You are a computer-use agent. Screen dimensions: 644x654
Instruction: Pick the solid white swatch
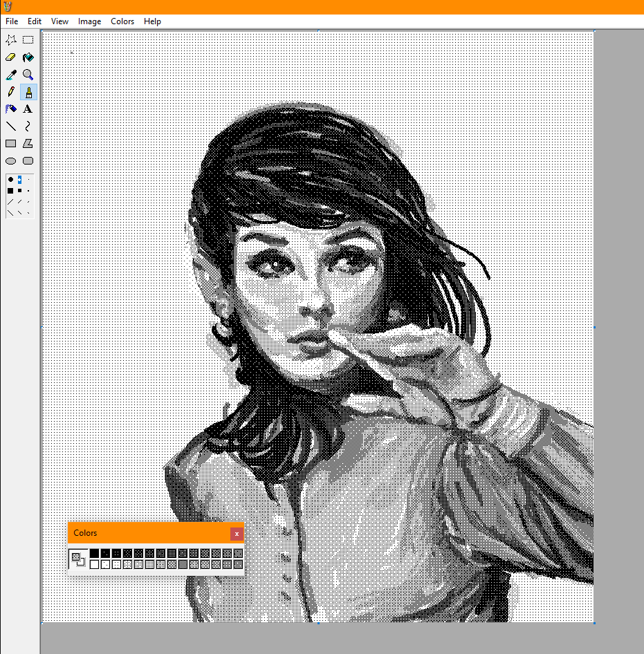[94, 564]
